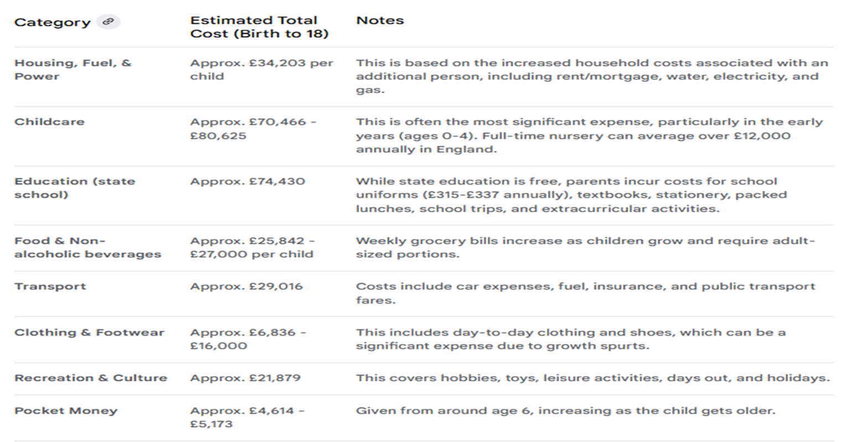
Task: Click the Recreation & Culture category cell
Action: click(x=90, y=378)
